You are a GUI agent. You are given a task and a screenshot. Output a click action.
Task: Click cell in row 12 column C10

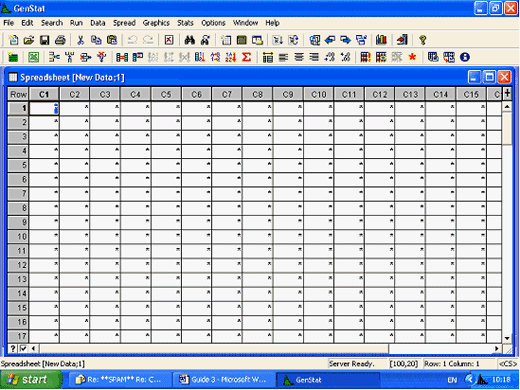318,265
